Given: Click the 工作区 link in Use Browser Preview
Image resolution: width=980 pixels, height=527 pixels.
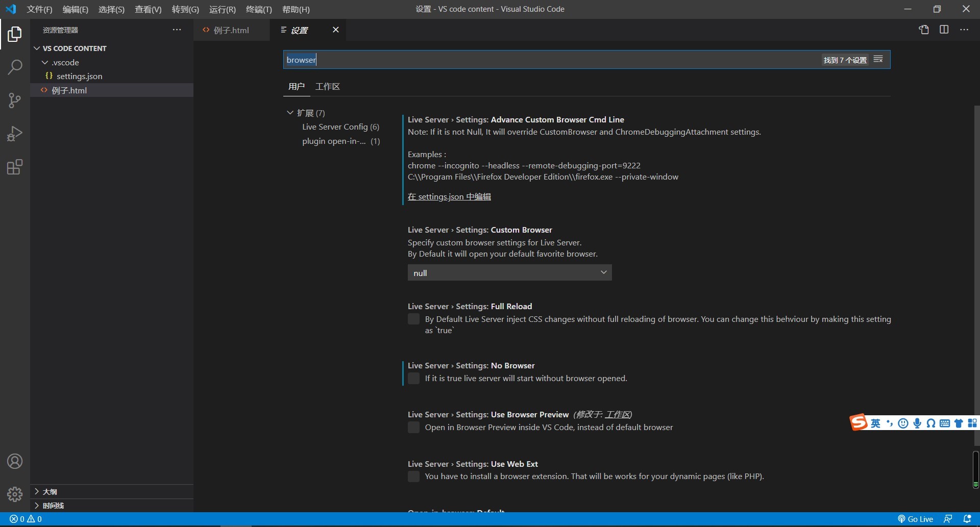Looking at the screenshot, I should tap(618, 415).
